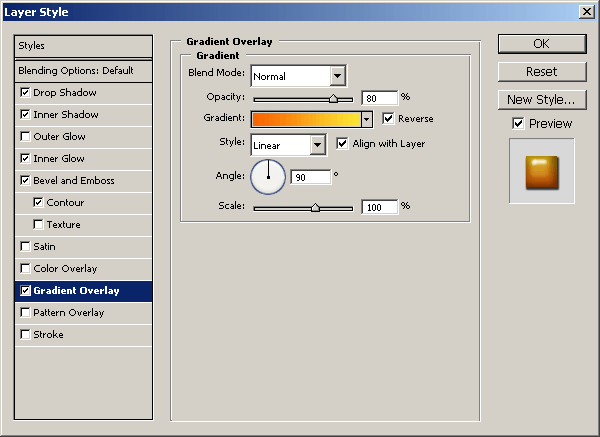Click the Opacity value field
This screenshot has height=437, width=600.
[x=380, y=98]
